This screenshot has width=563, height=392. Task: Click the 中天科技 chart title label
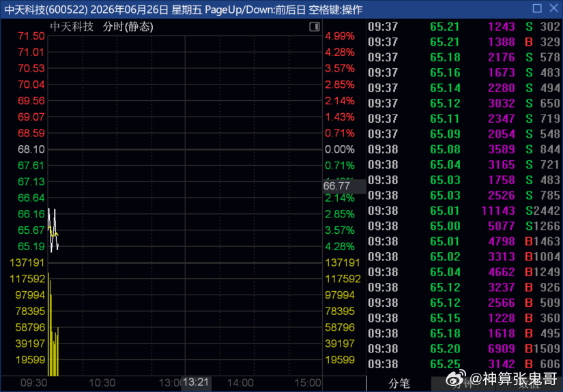pos(72,27)
